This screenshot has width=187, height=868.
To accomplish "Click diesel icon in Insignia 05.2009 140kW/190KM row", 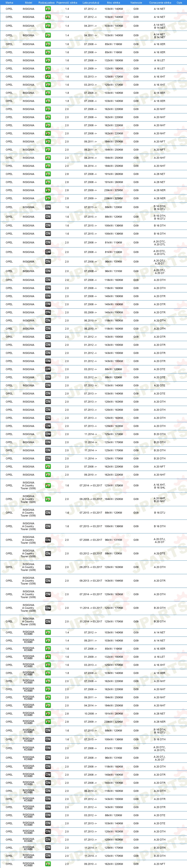I will tap(48, 312).
